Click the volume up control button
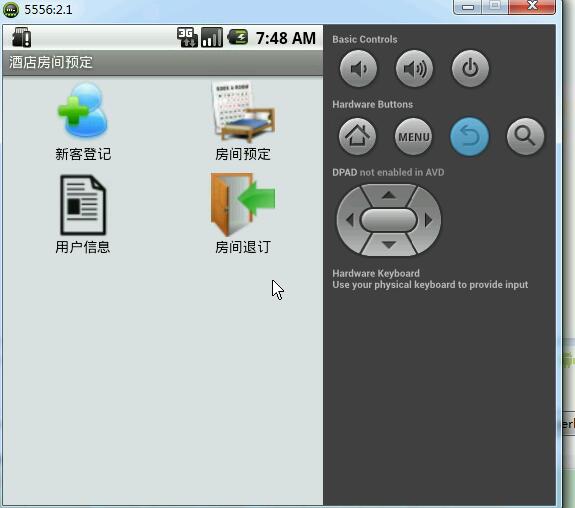The width and height of the screenshot is (575, 508). coord(414,69)
